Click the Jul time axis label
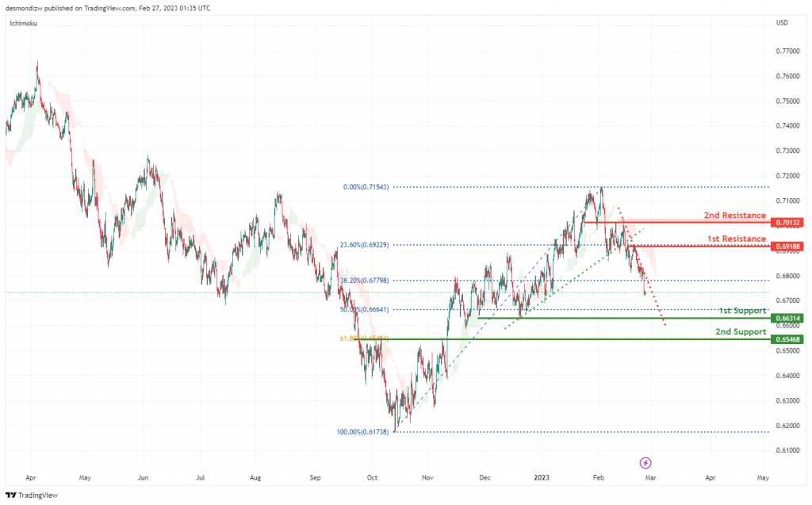Image resolution: width=812 pixels, height=505 pixels. coord(201,477)
